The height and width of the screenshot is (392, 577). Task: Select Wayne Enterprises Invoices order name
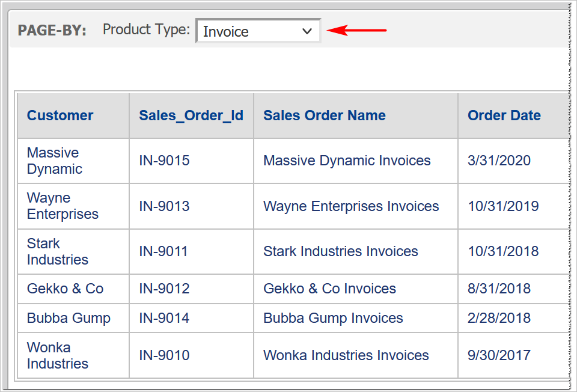351,206
